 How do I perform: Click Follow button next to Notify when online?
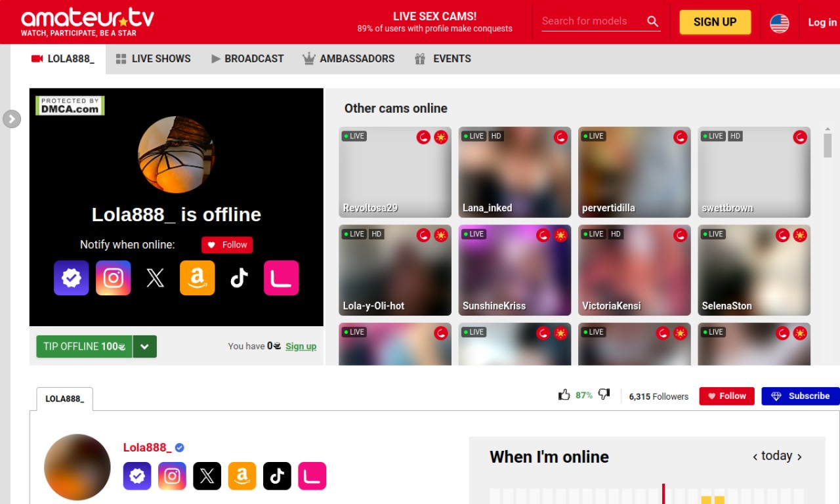[227, 245]
